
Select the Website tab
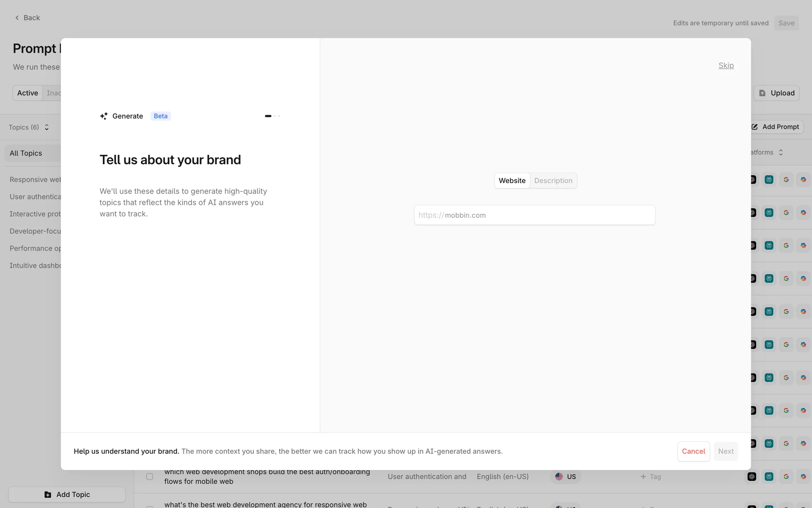pyautogui.click(x=512, y=181)
